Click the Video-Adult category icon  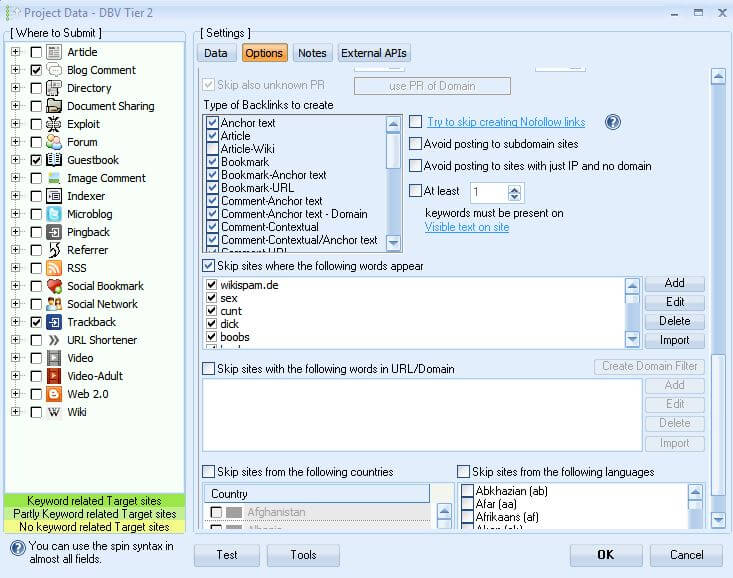click(54, 376)
